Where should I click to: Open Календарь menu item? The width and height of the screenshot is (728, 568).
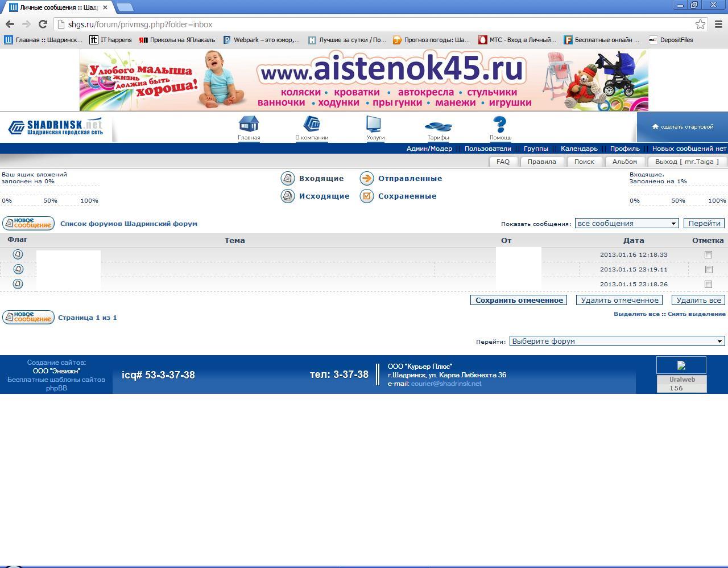(x=579, y=149)
